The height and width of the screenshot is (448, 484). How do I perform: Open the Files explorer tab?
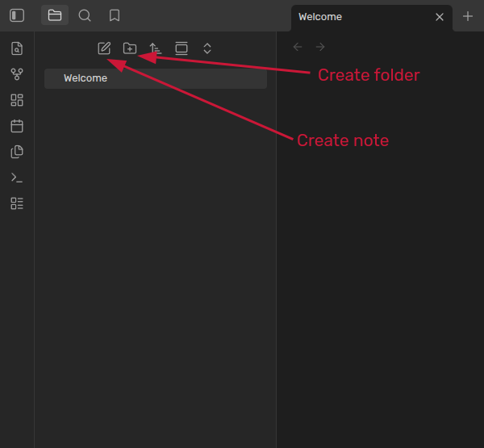click(55, 15)
